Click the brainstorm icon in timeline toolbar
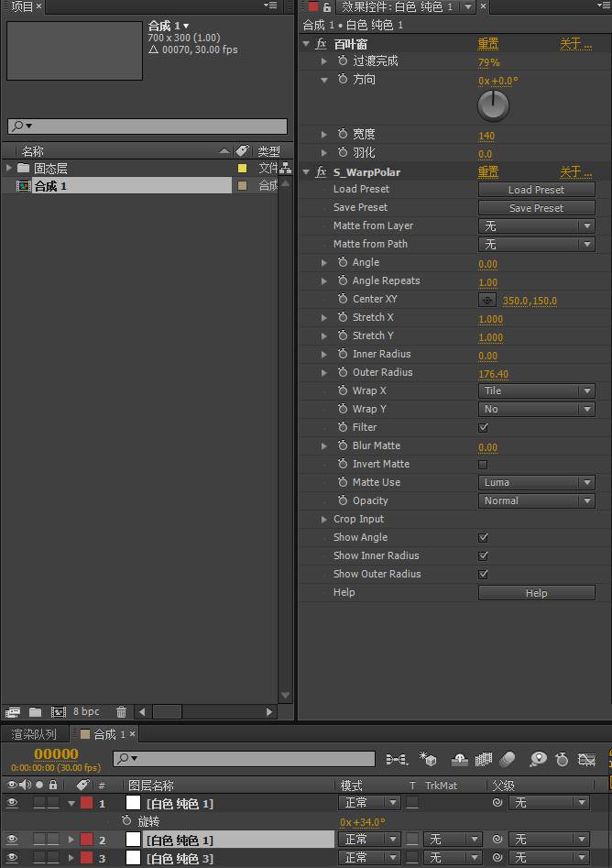Screen dimensions: 612x868 click(538, 760)
